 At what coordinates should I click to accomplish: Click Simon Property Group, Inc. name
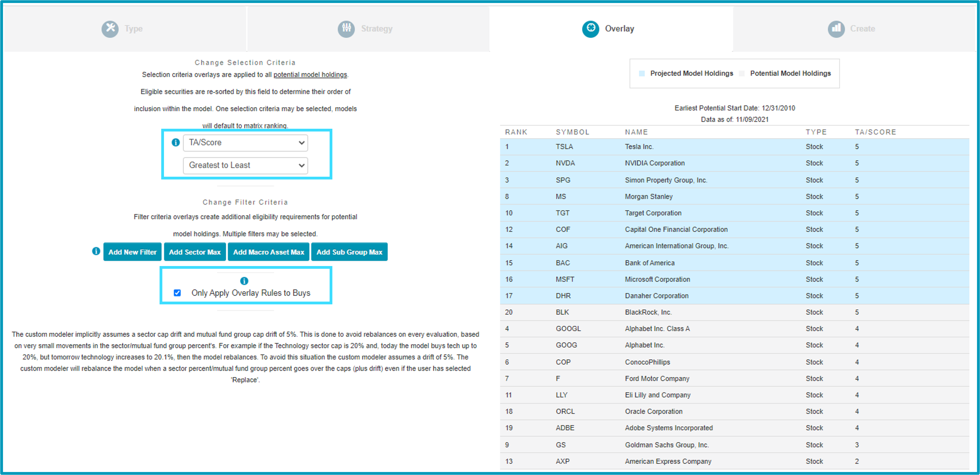(666, 180)
